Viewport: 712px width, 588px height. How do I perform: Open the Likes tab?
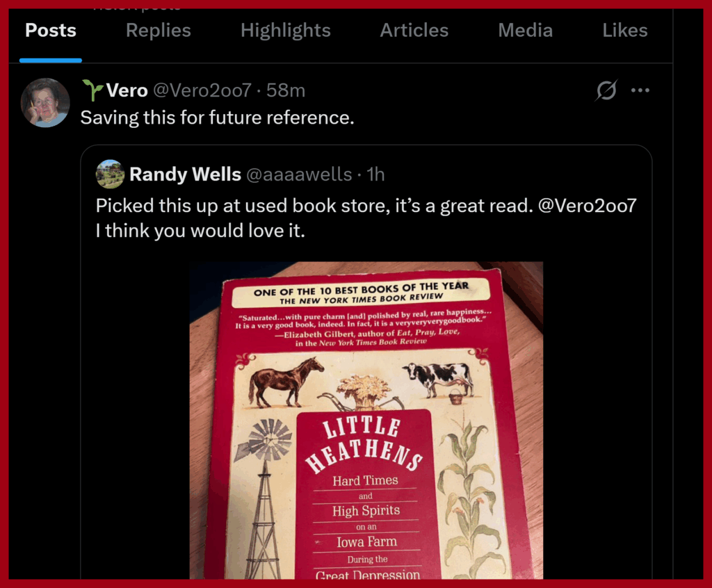click(625, 31)
